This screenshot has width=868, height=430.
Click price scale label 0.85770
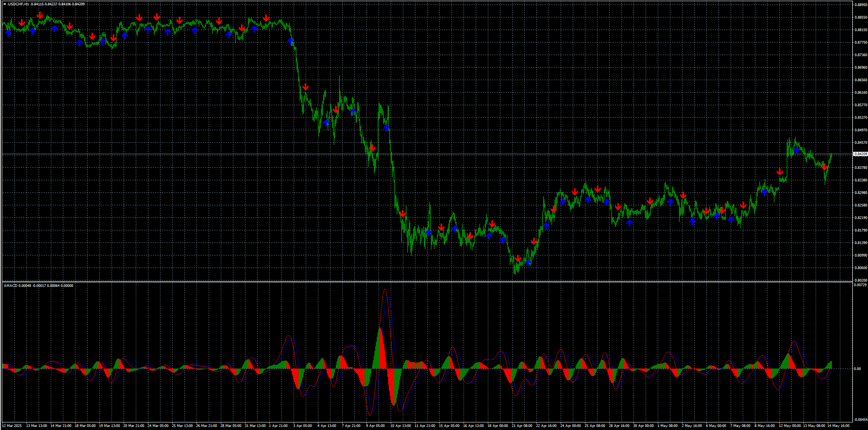point(860,105)
